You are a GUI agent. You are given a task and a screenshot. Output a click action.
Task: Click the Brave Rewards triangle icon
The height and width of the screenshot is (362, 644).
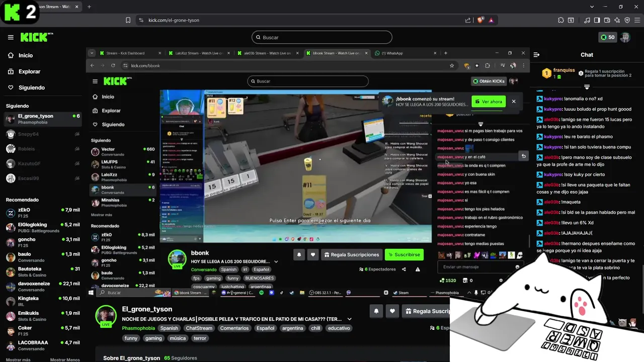(x=491, y=20)
